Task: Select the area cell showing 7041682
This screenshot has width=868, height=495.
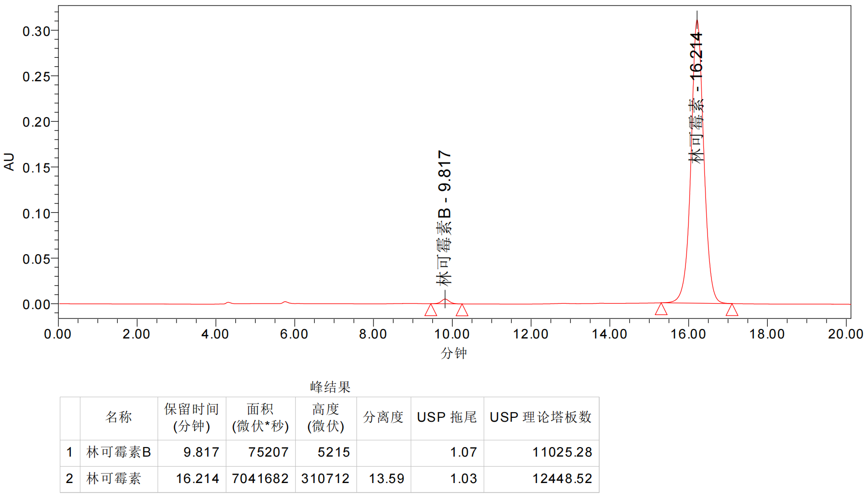Action: click(x=260, y=479)
